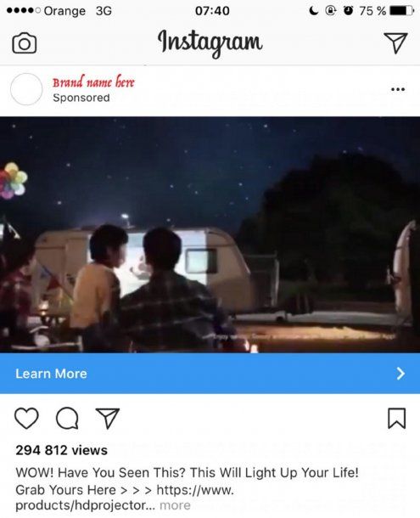Open comments with the speech bubble icon
The width and height of the screenshot is (420, 518).
(67, 419)
